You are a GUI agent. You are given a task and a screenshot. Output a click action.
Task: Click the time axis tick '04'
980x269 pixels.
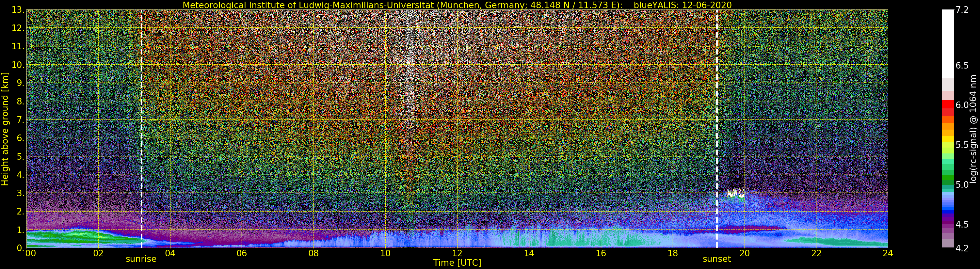click(x=170, y=253)
